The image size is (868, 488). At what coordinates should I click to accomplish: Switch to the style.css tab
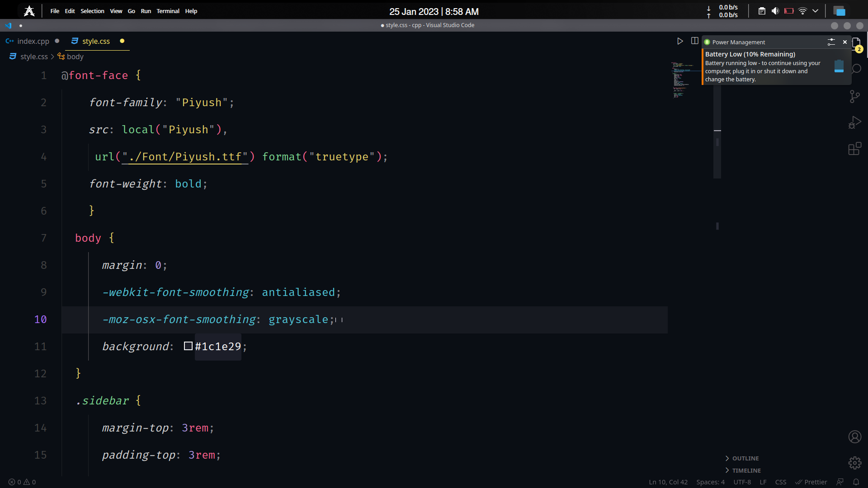pos(96,41)
